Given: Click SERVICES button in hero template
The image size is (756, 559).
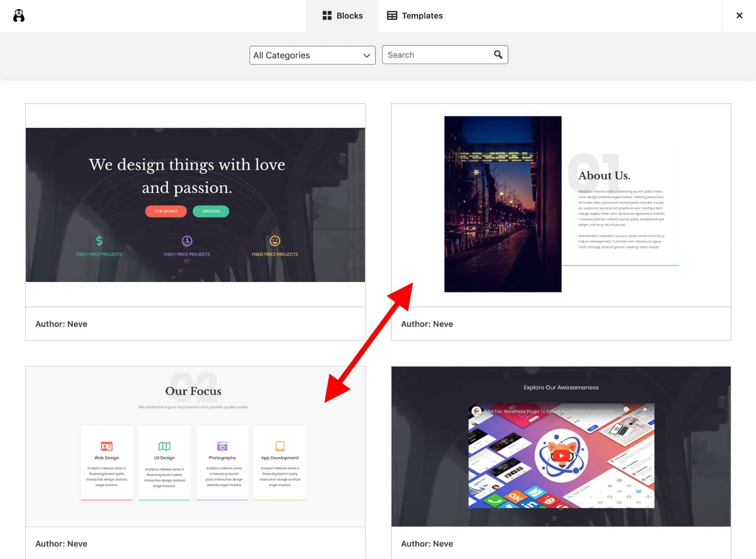Looking at the screenshot, I should pyautogui.click(x=210, y=211).
